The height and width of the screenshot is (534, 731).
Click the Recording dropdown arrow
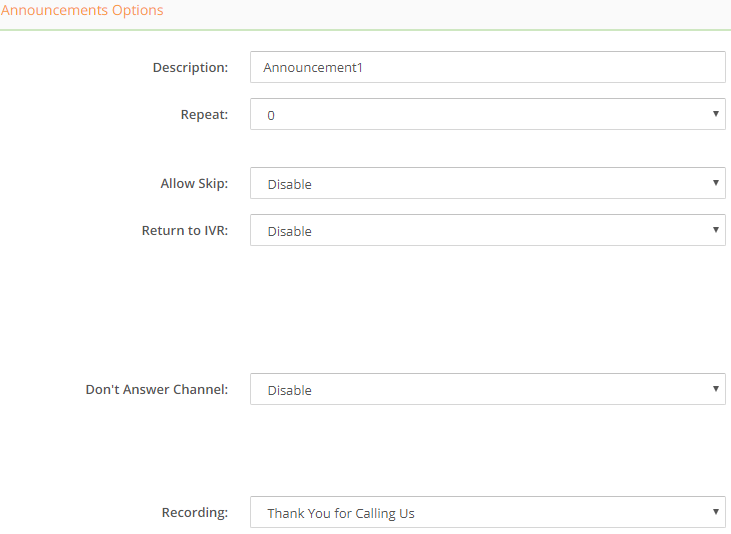(x=716, y=512)
